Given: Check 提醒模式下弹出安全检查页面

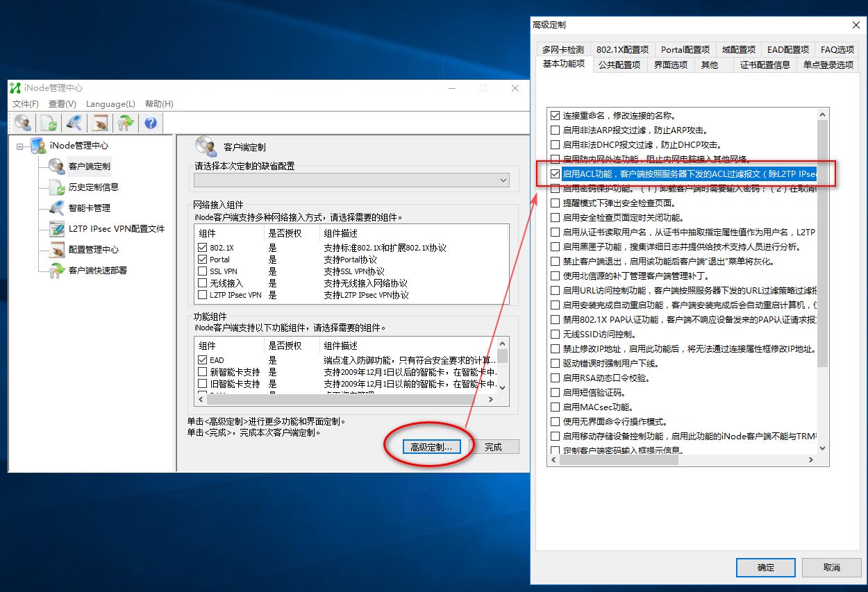Looking at the screenshot, I should pos(555,203).
